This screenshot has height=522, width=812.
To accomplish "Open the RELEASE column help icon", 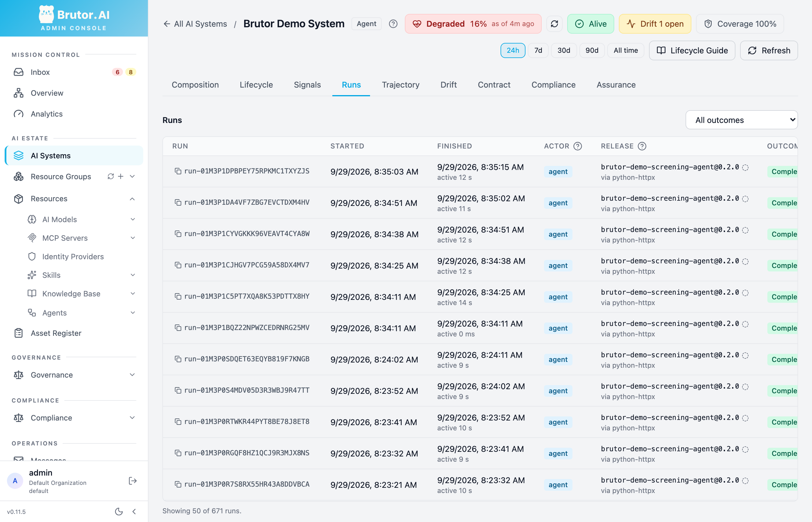I will (x=642, y=146).
